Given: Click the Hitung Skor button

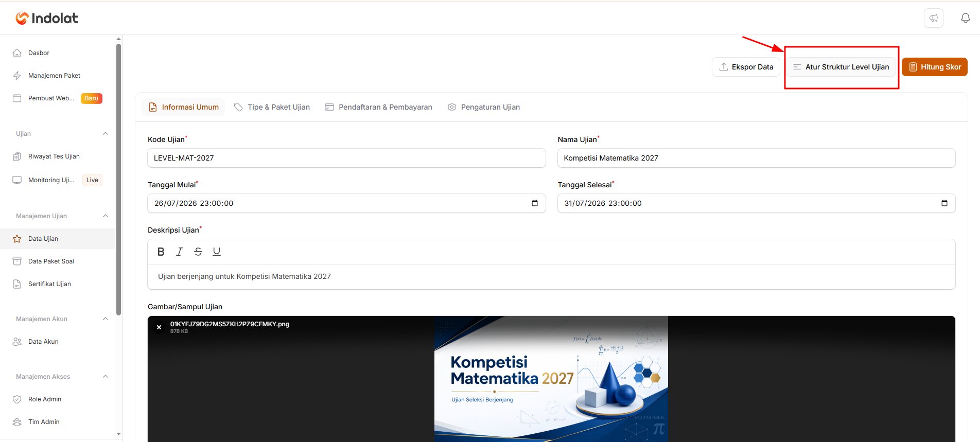Looking at the screenshot, I should click(x=935, y=67).
